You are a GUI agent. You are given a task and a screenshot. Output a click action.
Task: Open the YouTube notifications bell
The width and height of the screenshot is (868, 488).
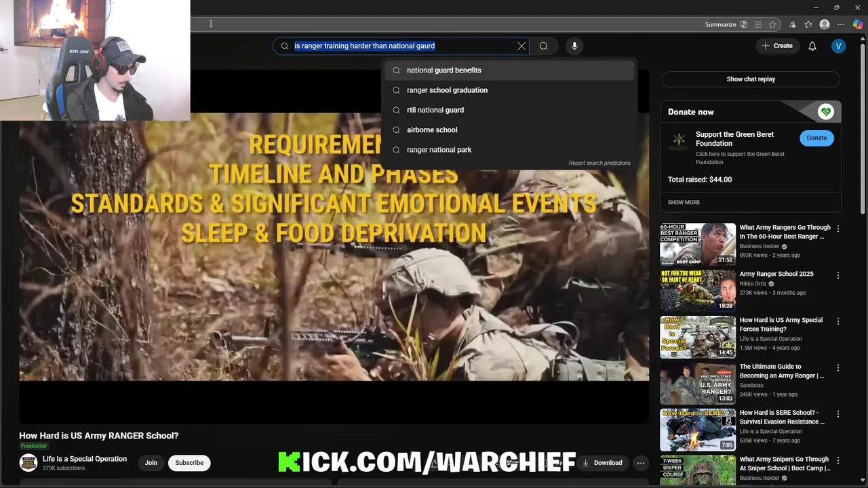812,46
